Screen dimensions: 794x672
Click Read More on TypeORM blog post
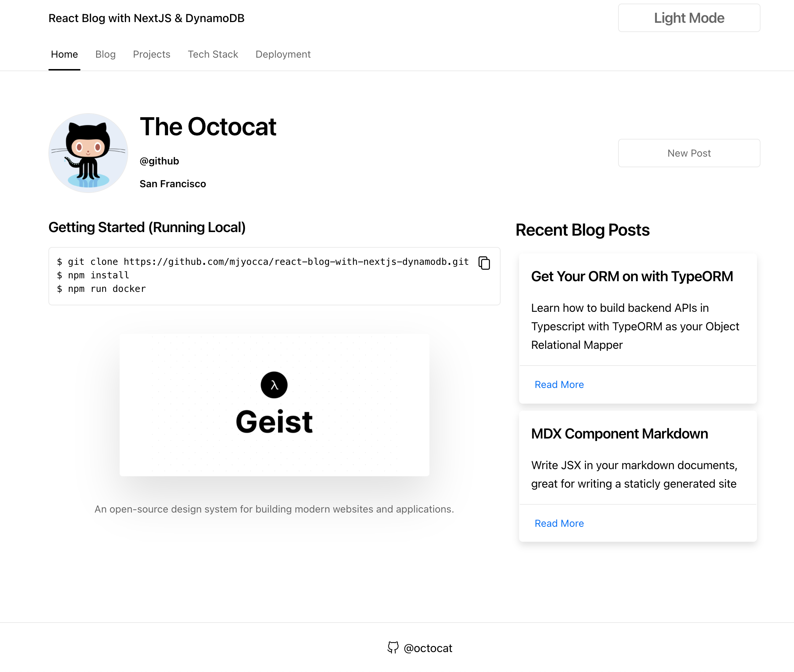pos(559,384)
